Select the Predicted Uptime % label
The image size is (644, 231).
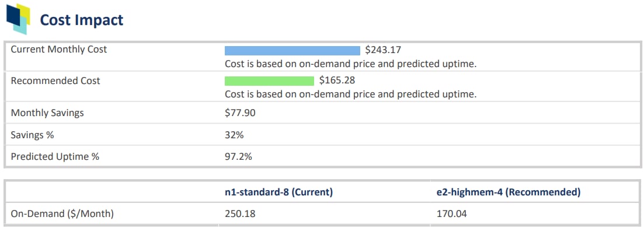[55, 157]
